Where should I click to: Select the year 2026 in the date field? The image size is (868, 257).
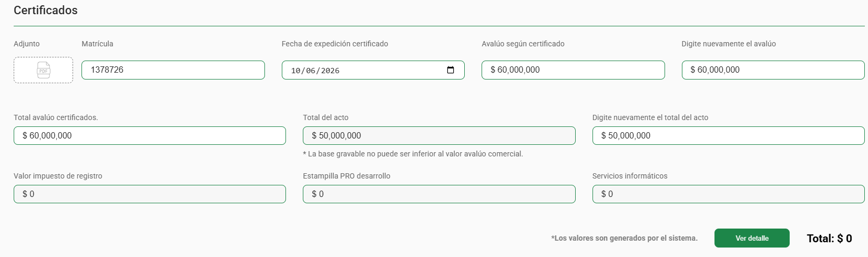pos(330,71)
